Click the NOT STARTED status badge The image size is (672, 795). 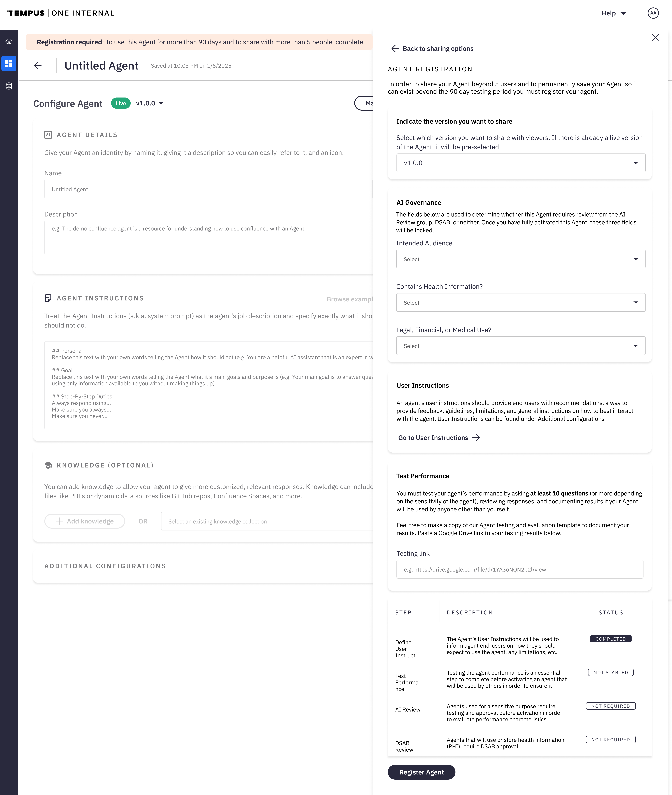tap(611, 672)
